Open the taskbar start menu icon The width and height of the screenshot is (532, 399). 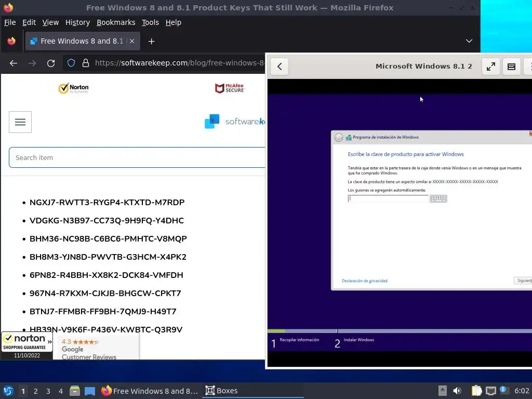(x=8, y=391)
